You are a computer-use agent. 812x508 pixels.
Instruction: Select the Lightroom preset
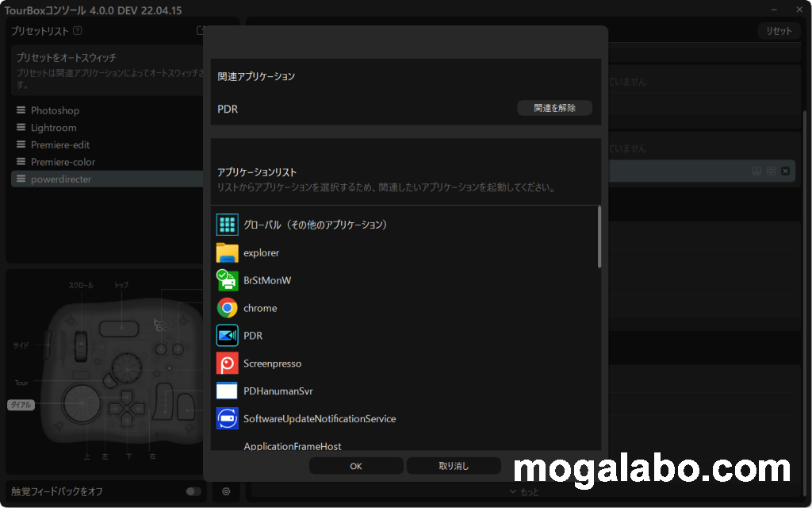coord(53,128)
